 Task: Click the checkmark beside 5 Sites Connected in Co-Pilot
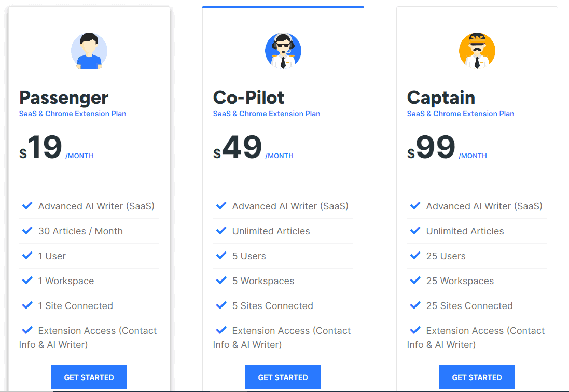(221, 305)
